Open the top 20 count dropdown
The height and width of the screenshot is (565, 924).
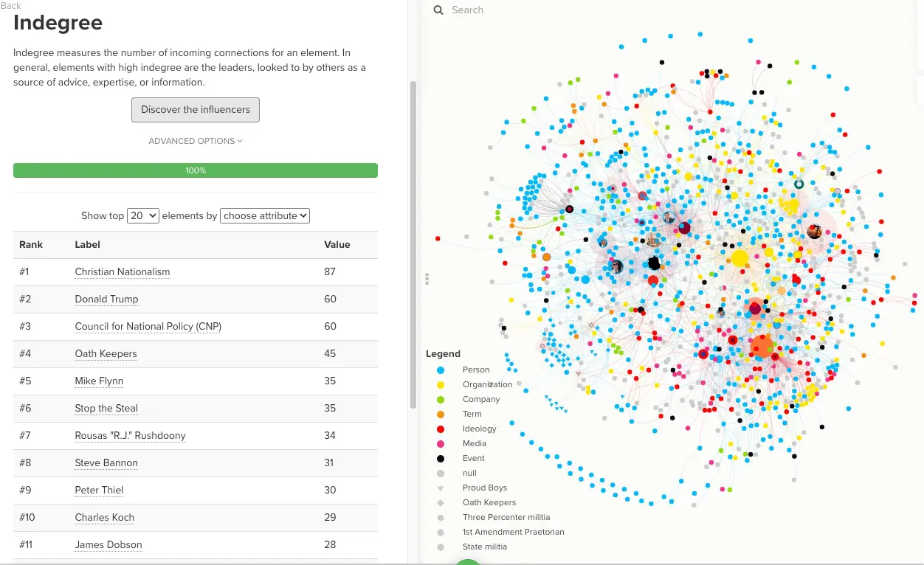[x=143, y=216]
